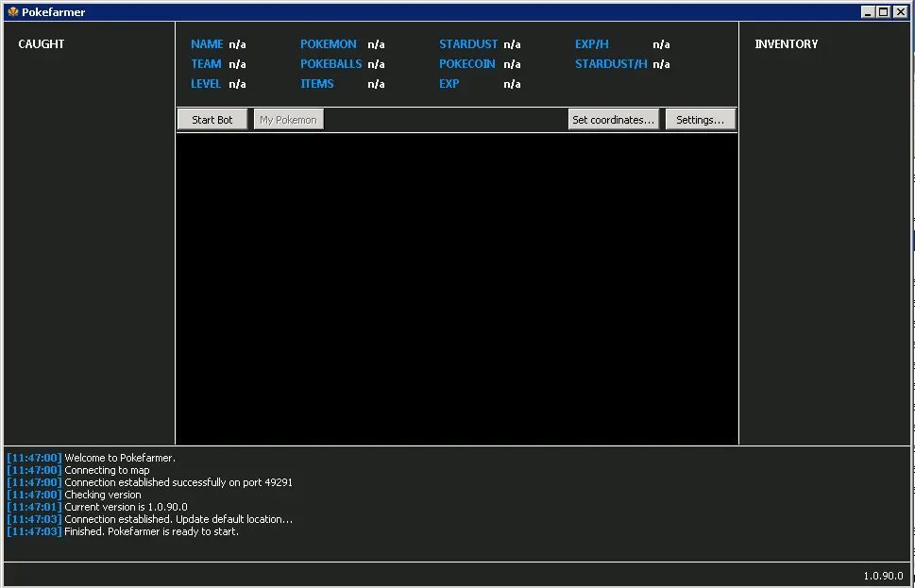Image resolution: width=915 pixels, height=588 pixels.
Task: Close the Pokefarmer window
Action: tap(900, 11)
